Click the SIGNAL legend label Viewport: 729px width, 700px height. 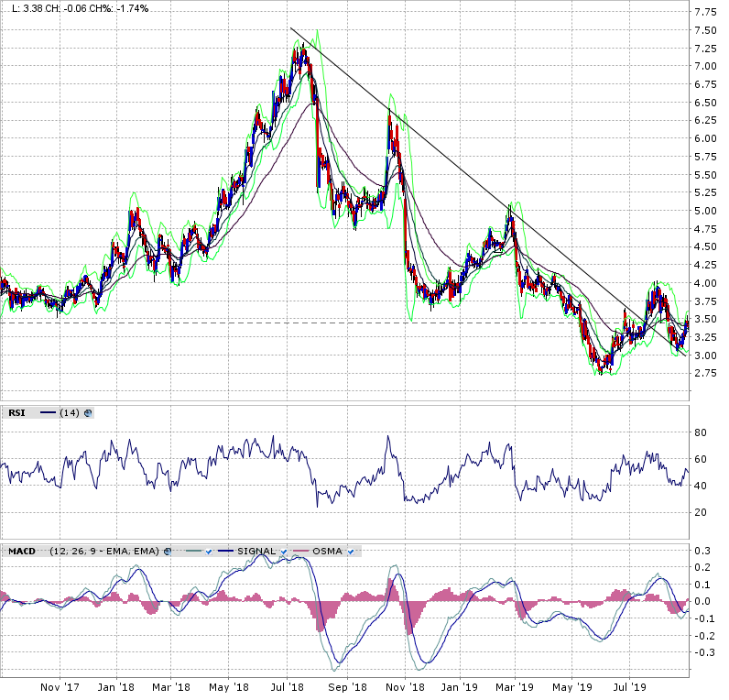click(256, 552)
